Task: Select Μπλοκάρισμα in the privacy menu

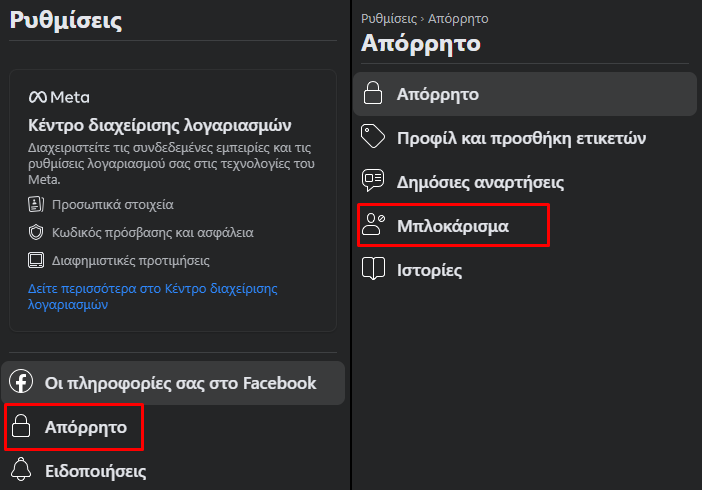Action: pyautogui.click(x=454, y=225)
